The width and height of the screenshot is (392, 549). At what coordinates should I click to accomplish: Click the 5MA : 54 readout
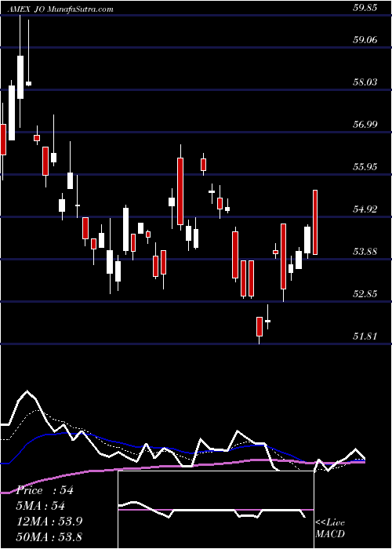42,506
